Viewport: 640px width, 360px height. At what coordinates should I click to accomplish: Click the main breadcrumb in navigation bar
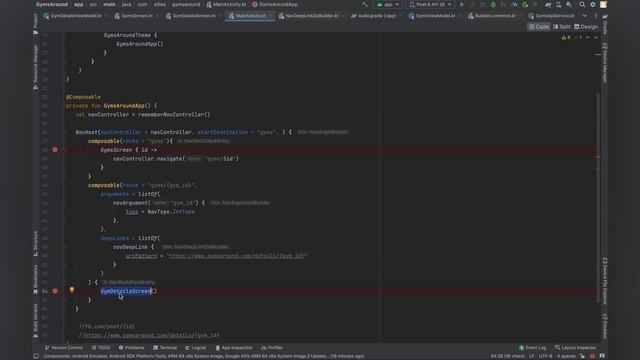109,4
